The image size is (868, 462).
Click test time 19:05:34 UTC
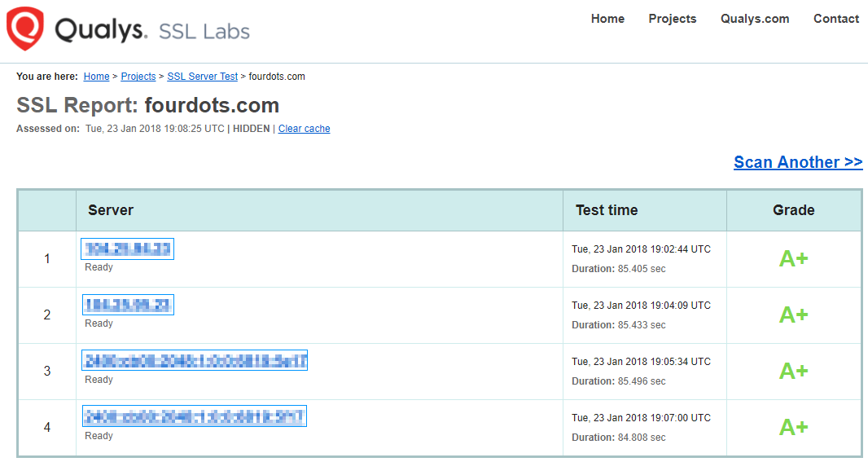641,362
